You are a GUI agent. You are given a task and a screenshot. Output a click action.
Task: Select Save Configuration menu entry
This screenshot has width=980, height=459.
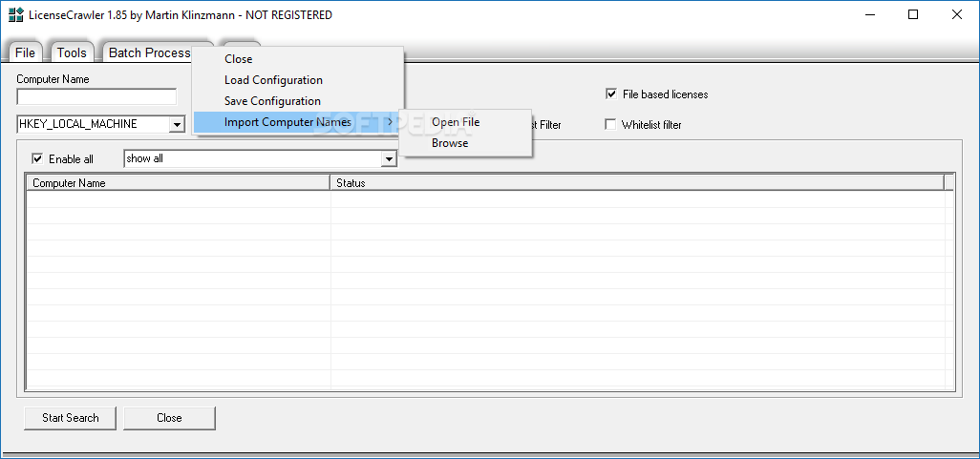coord(298,101)
